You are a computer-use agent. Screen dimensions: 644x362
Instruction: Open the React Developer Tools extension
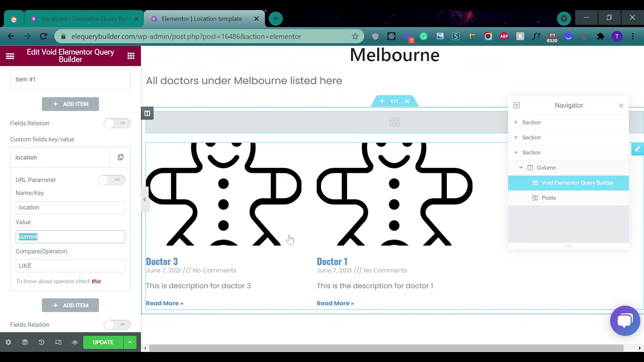(x=391, y=36)
